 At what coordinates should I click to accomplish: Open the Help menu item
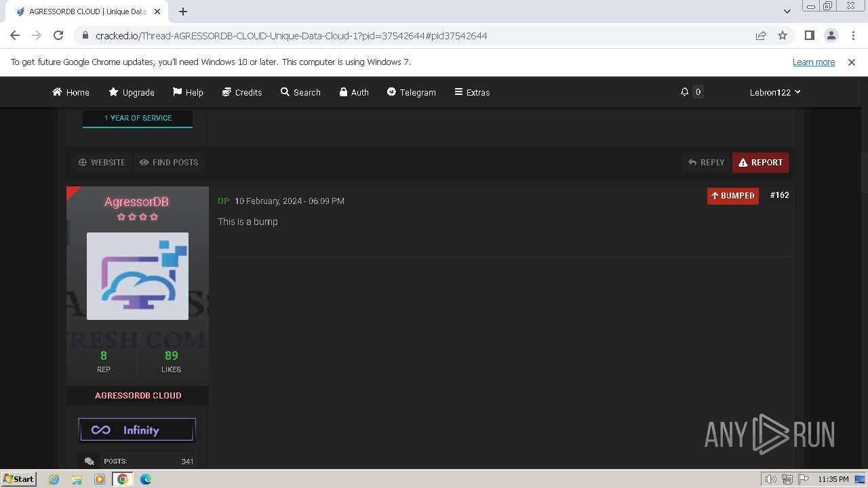(188, 92)
